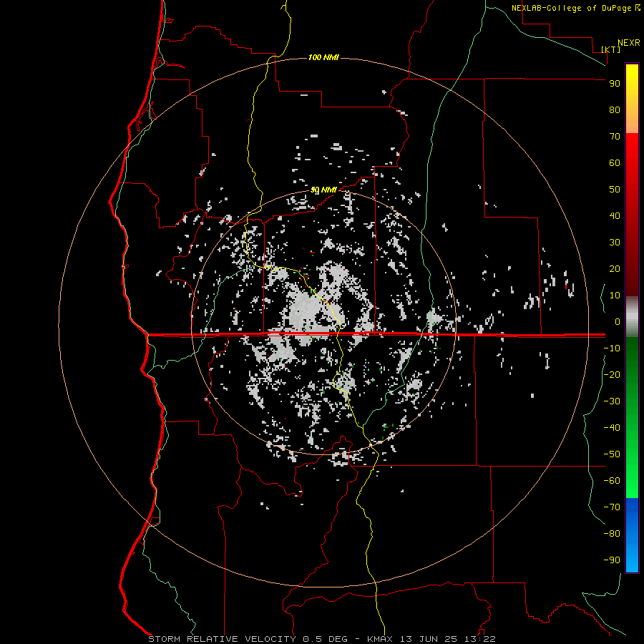This screenshot has height=644, width=644.
Task: Click the light blue segment of the color bar
Action: point(632,559)
